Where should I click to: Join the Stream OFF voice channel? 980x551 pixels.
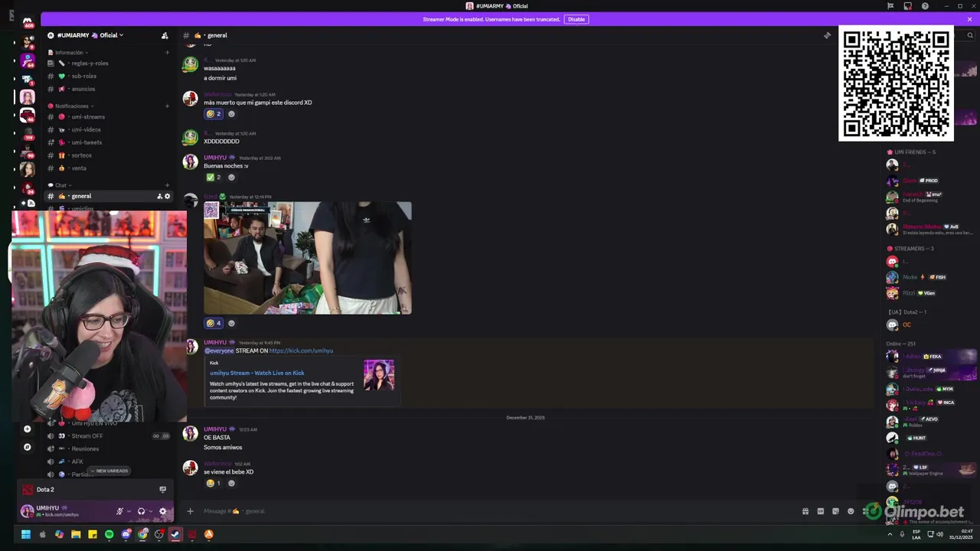(107, 436)
